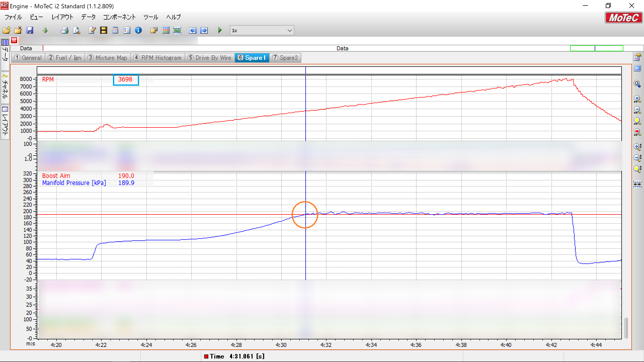Switch to the Fuel / Ign tab
The image size is (644, 362).
[65, 58]
